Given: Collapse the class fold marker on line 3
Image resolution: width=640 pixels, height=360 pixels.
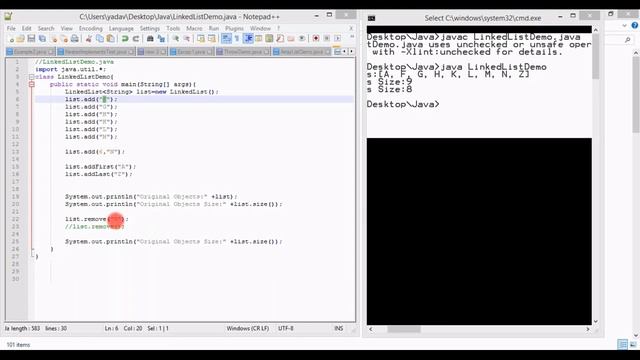Looking at the screenshot, I should pyautogui.click(x=31, y=77).
